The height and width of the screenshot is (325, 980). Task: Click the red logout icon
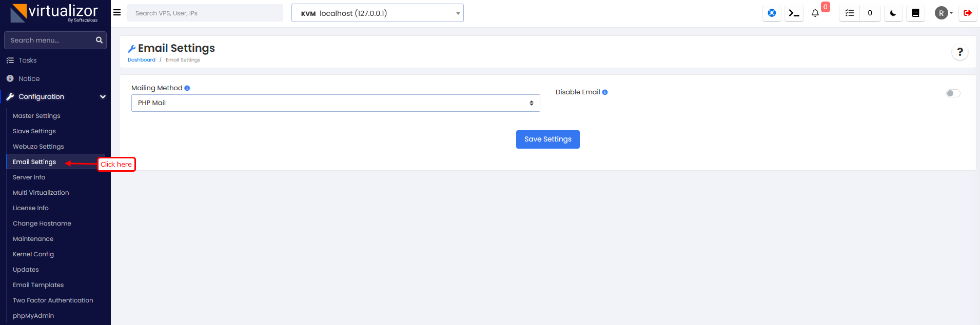tap(968, 13)
